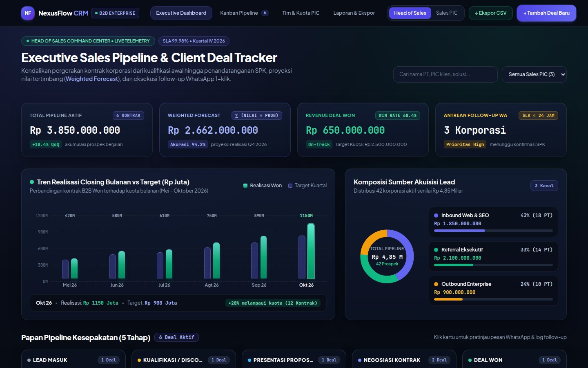Switch to Kanban Pipeline tab
The height and width of the screenshot is (368, 588).
244,13
